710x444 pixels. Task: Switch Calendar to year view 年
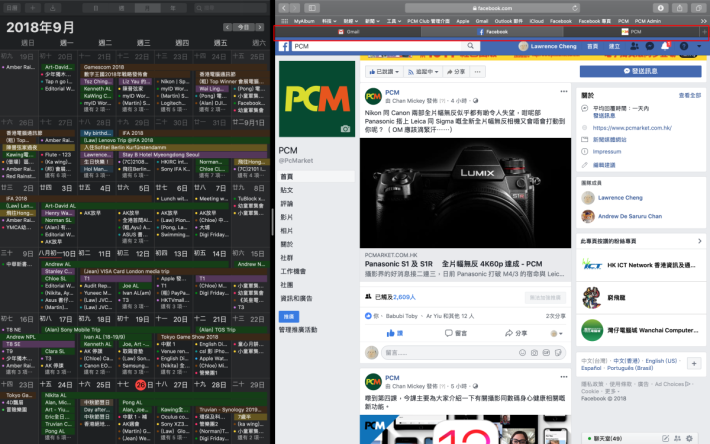[x=173, y=8]
